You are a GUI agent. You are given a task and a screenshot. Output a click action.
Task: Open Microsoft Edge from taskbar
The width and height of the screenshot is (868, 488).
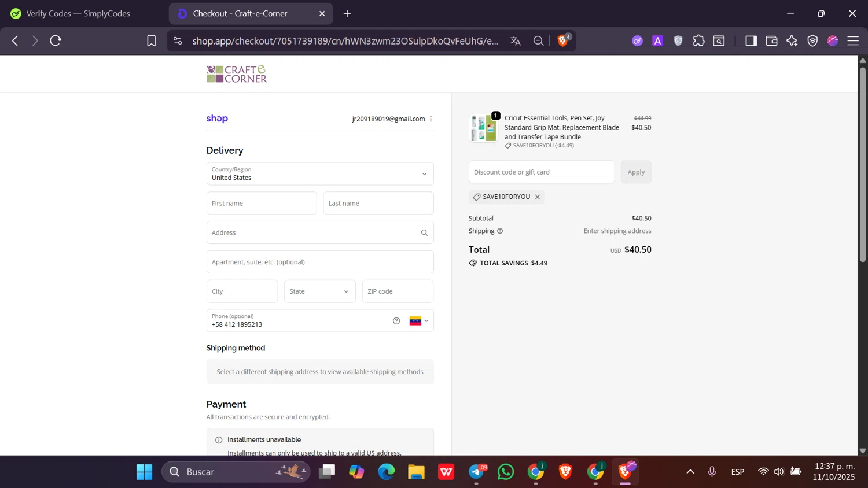[x=387, y=472]
